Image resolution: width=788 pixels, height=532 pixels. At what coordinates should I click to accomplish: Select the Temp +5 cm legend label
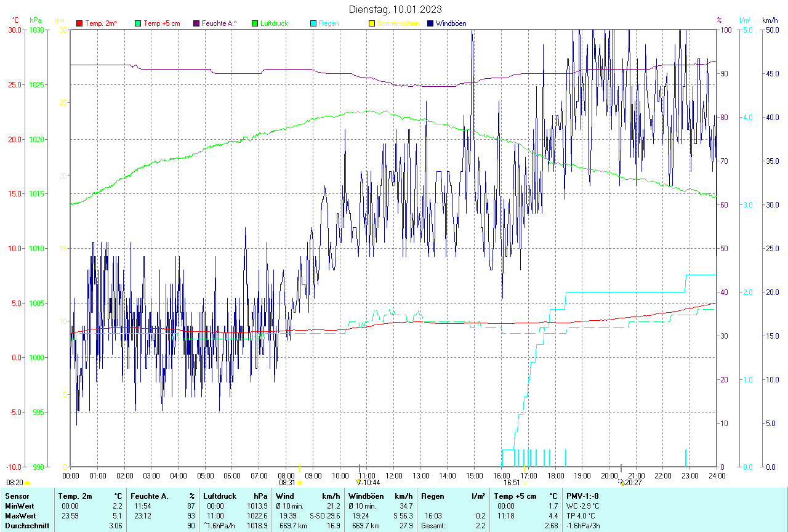point(162,23)
